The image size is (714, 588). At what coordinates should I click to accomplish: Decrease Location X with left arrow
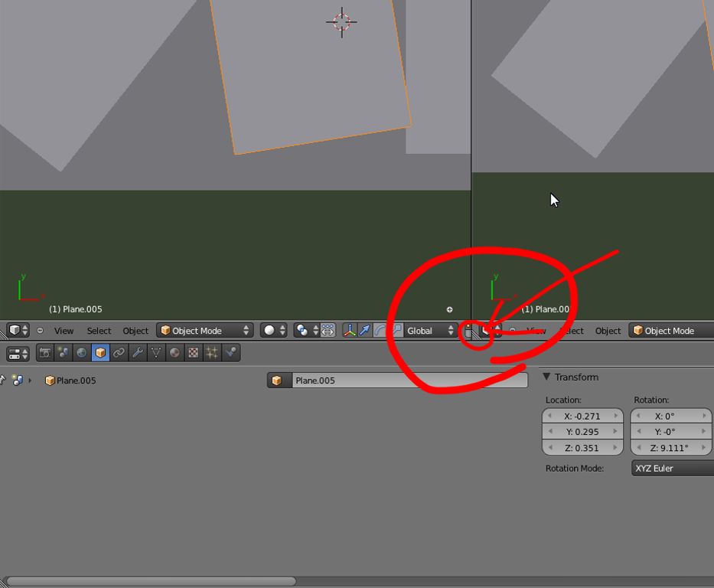[550, 416]
